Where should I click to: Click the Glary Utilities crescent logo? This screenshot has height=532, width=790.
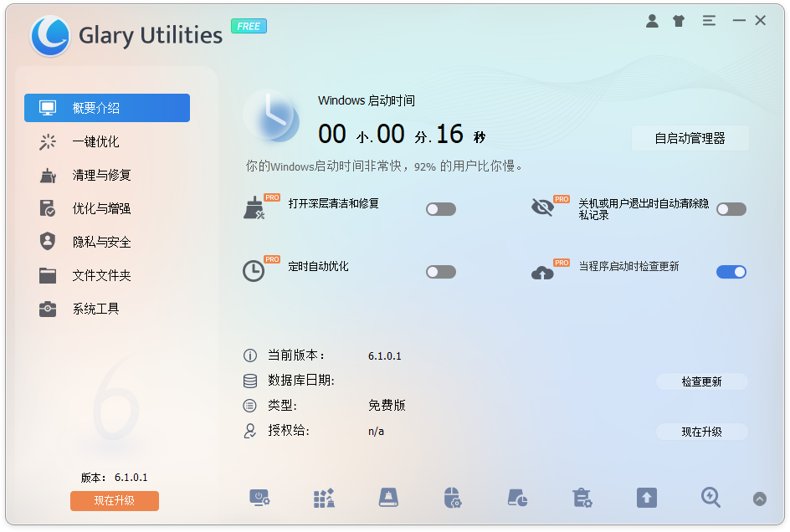[50, 36]
